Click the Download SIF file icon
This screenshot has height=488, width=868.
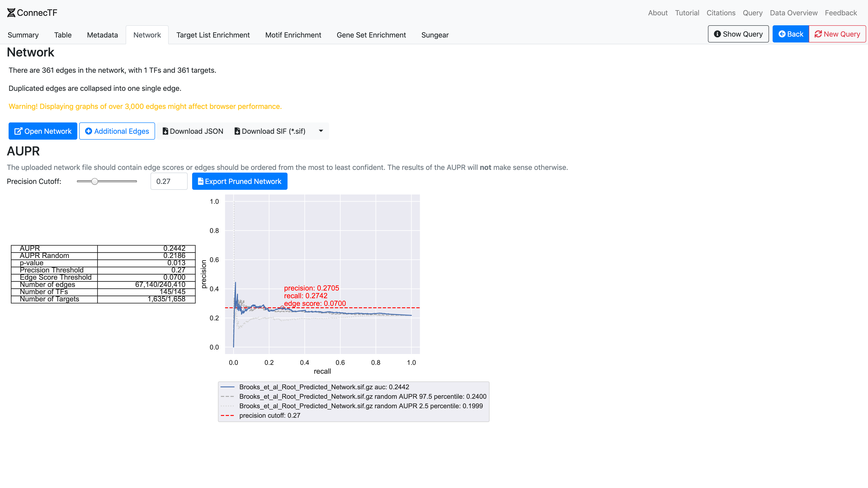237,131
